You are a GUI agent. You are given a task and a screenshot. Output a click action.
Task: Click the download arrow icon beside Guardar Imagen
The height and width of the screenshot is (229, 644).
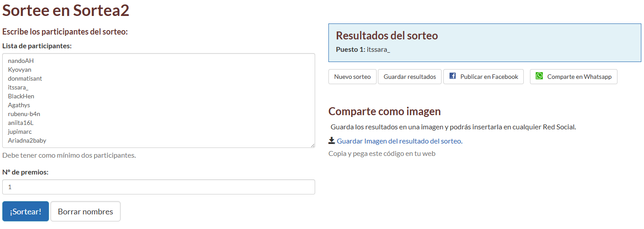[x=332, y=141]
